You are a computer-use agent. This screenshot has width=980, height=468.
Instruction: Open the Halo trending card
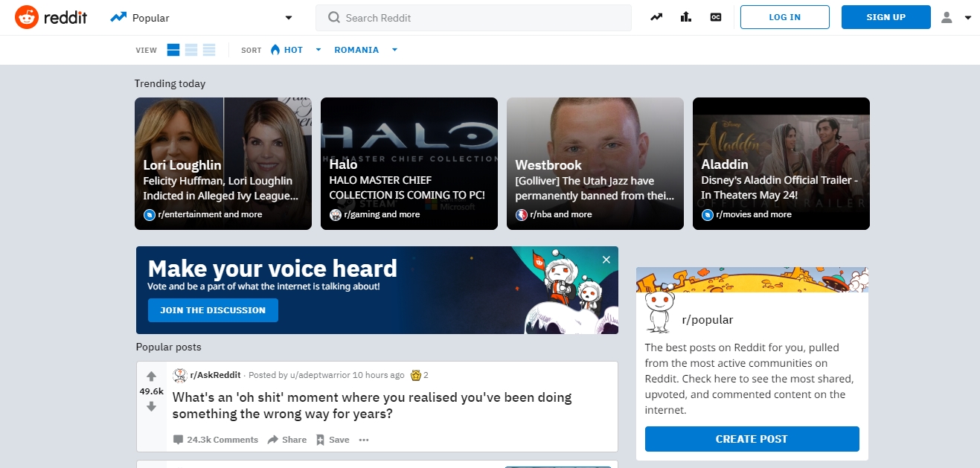tap(409, 164)
